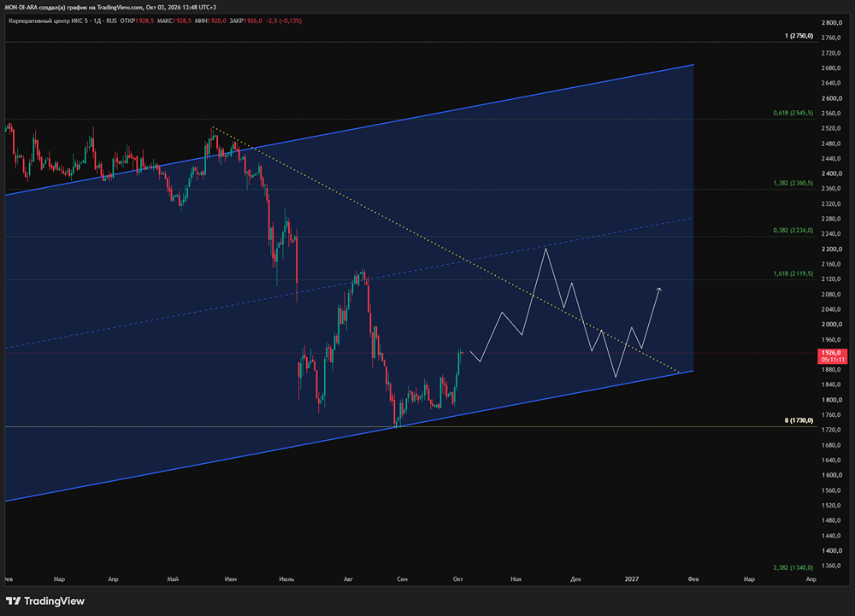Click 'Дек' on the time axis
This screenshot has width=855, height=616.
(575, 579)
